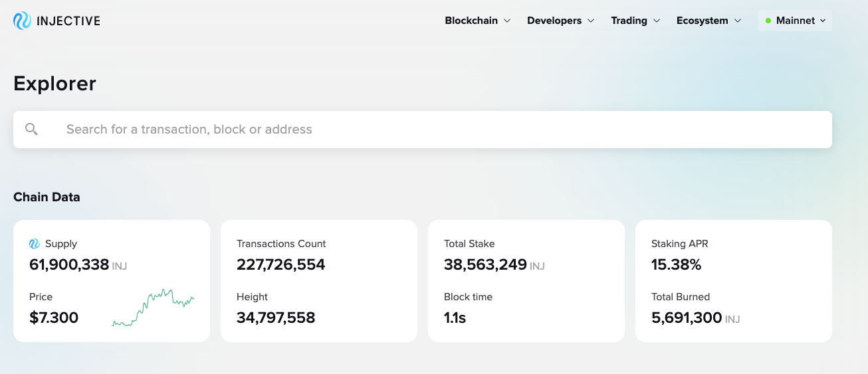Click the Injective logo icon in header
This screenshot has width=868, height=374.
[x=22, y=21]
